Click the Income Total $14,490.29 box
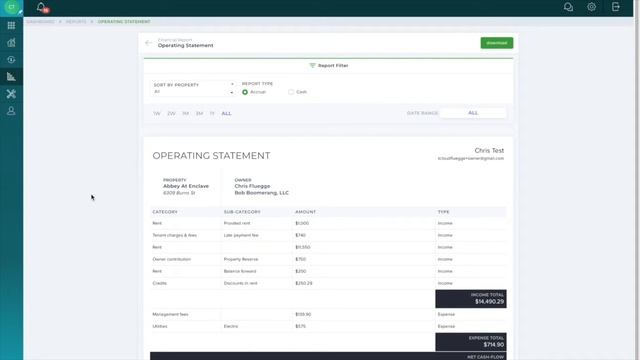Viewport: 640px width, 360px height. [471, 299]
